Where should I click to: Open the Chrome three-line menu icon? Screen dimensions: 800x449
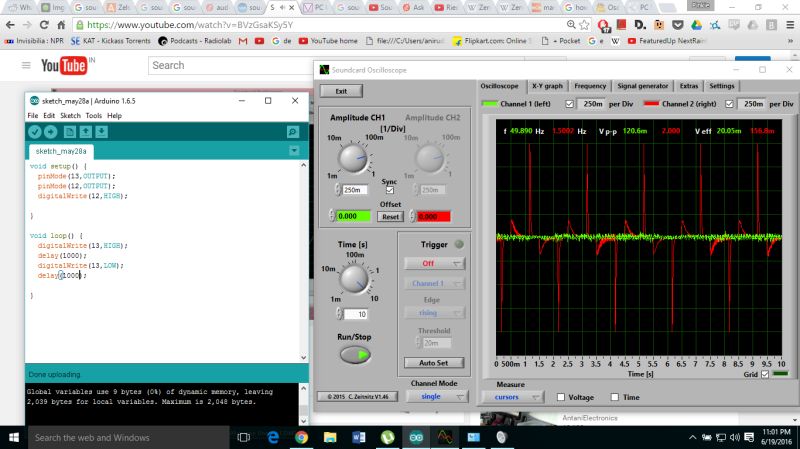point(789,24)
